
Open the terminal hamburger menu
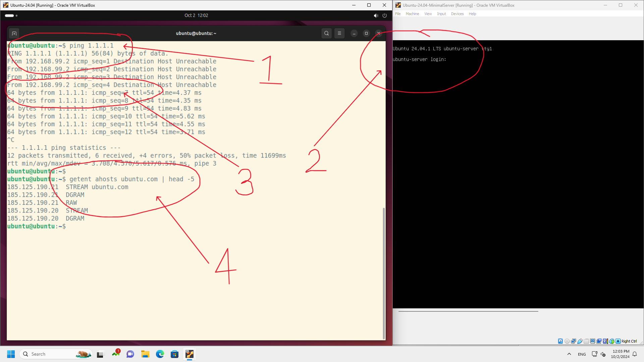339,33
